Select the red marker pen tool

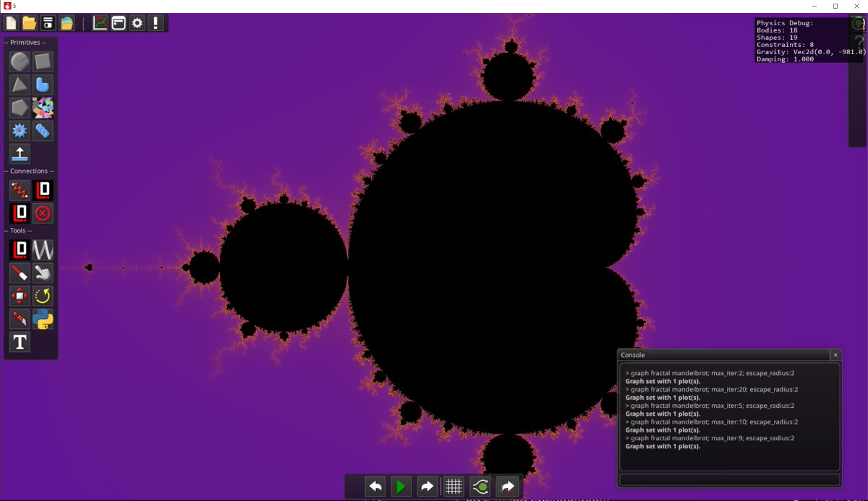tap(20, 273)
